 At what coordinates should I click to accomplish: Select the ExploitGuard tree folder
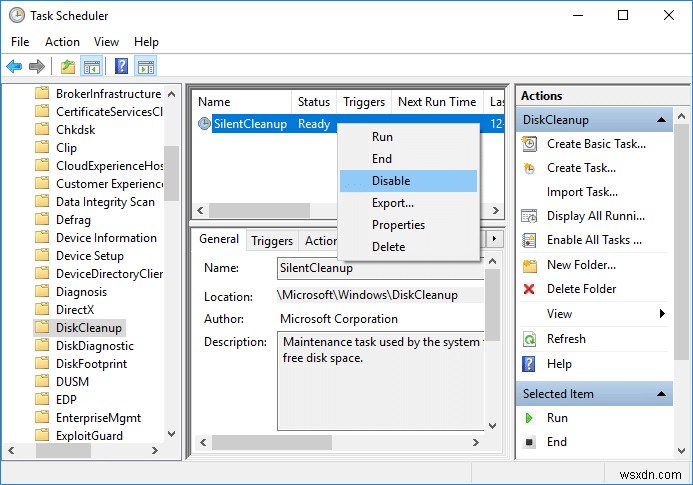point(89,436)
